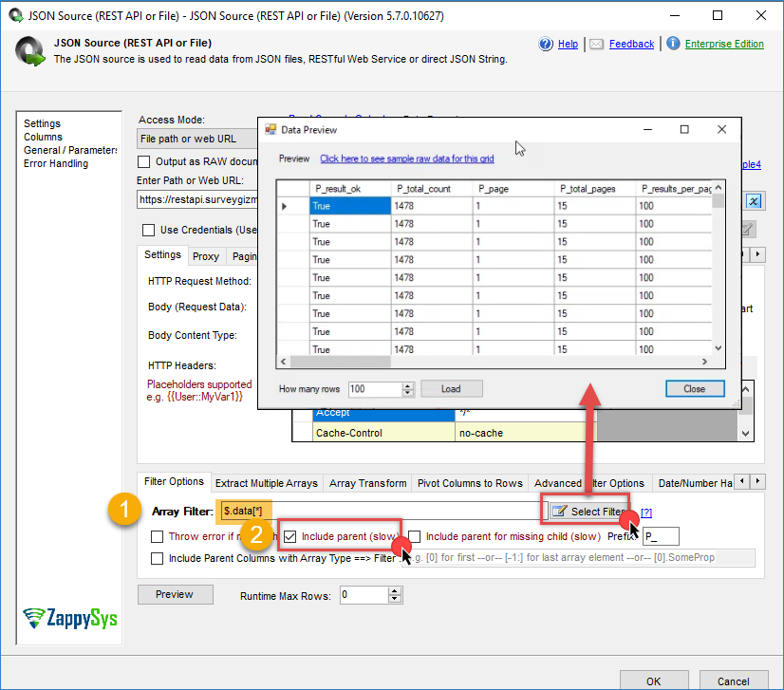Increase the How many rows spinner
The height and width of the screenshot is (690, 784).
point(408,385)
